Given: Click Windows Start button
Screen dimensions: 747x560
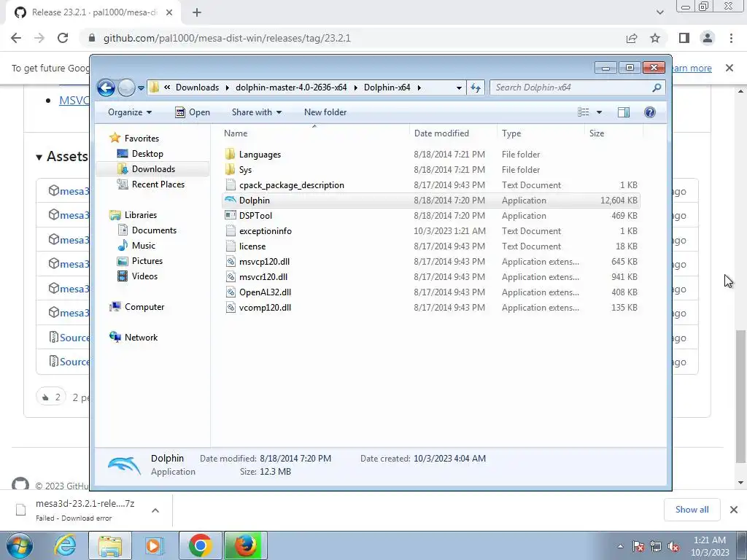Looking at the screenshot, I should coord(19,545).
